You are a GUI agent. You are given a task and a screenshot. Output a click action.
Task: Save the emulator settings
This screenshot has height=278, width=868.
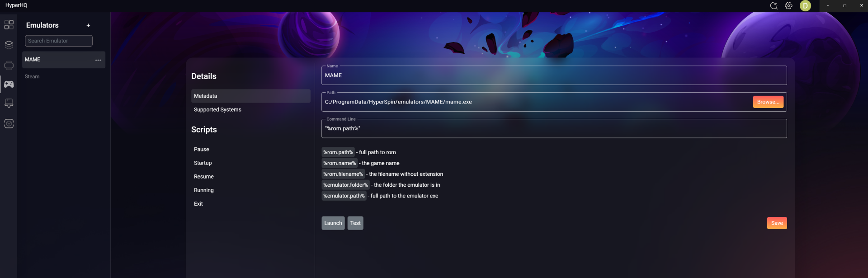coord(777,223)
